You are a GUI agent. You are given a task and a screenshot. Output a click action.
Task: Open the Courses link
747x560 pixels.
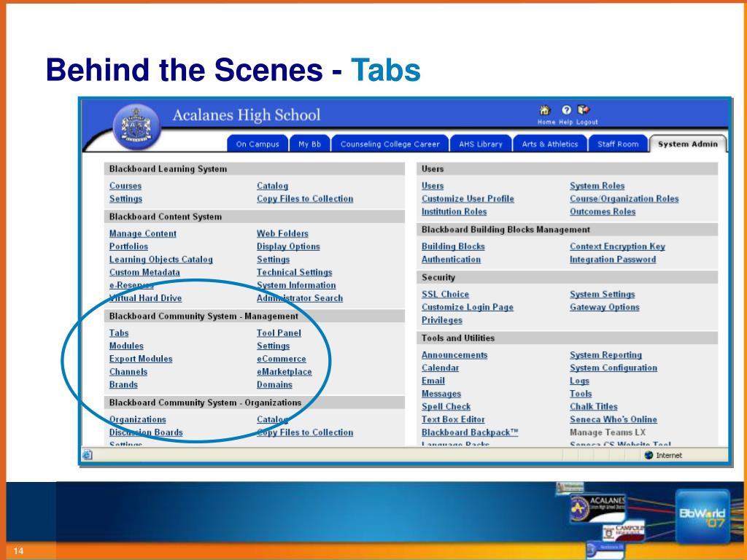125,186
